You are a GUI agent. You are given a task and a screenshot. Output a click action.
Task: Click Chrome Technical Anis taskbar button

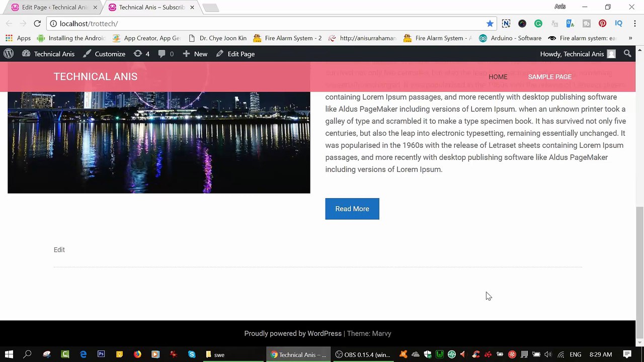[298, 354]
